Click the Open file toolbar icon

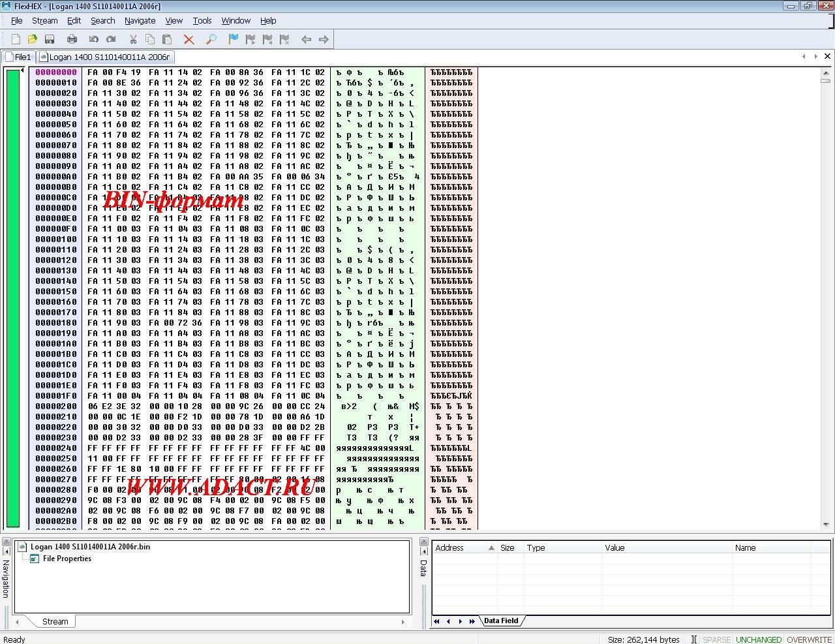32,39
